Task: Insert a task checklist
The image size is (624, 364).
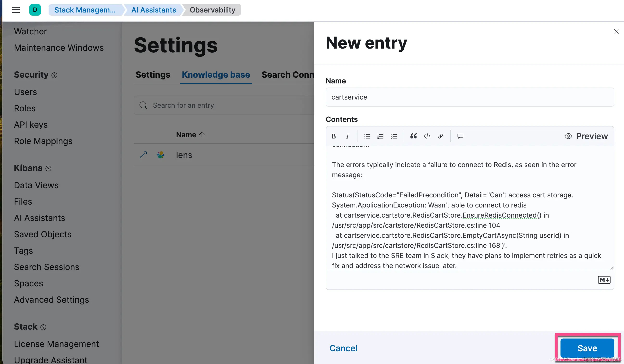Action: (x=394, y=136)
